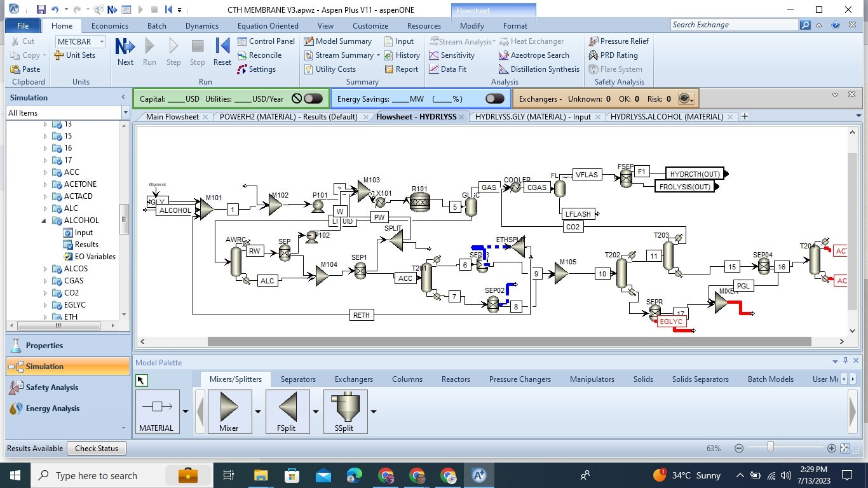Click the Step icon in Run group
The width and height of the screenshot is (868, 488).
tap(173, 46)
